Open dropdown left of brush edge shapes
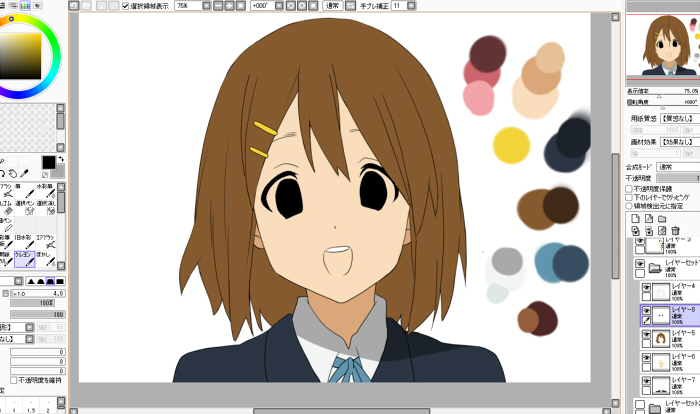The width and height of the screenshot is (700, 414). click(x=18, y=281)
